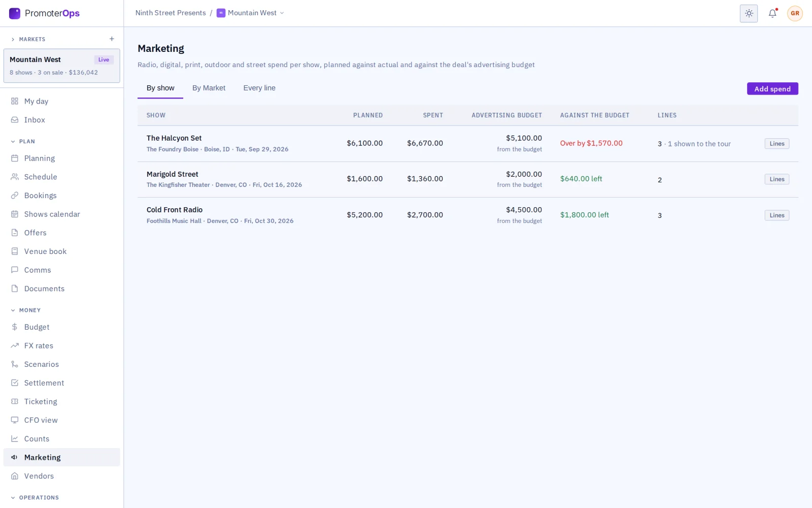Viewport: 812px width, 508px height.
Task: Select the Marketing sidebar item
Action: coord(62,457)
